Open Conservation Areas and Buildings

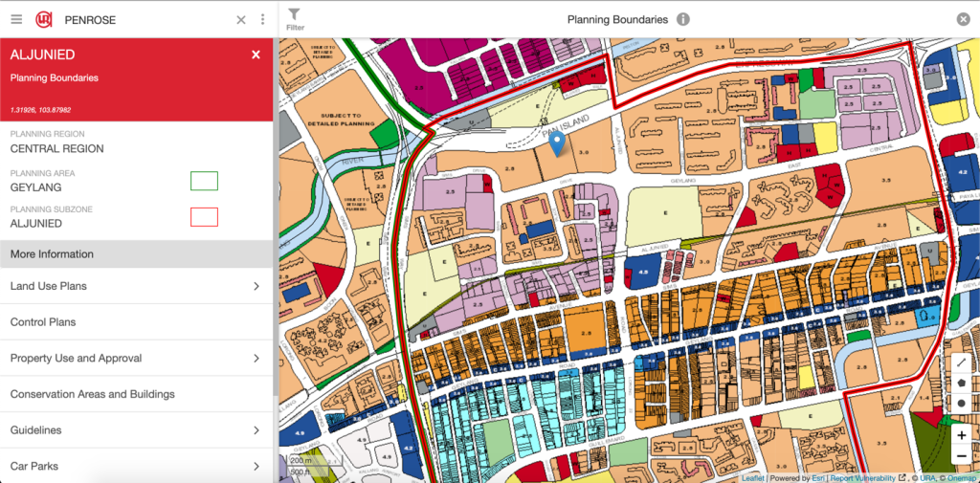click(x=136, y=394)
